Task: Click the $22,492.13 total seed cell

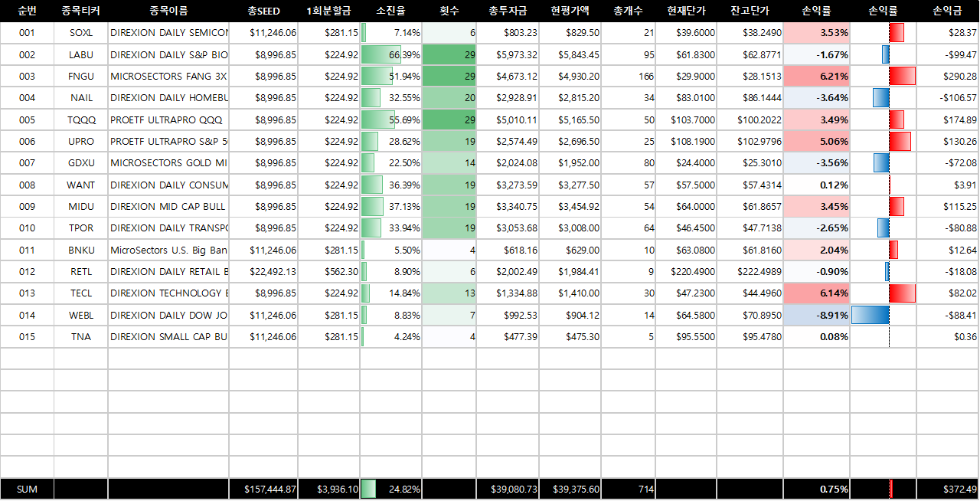Action: click(x=263, y=271)
